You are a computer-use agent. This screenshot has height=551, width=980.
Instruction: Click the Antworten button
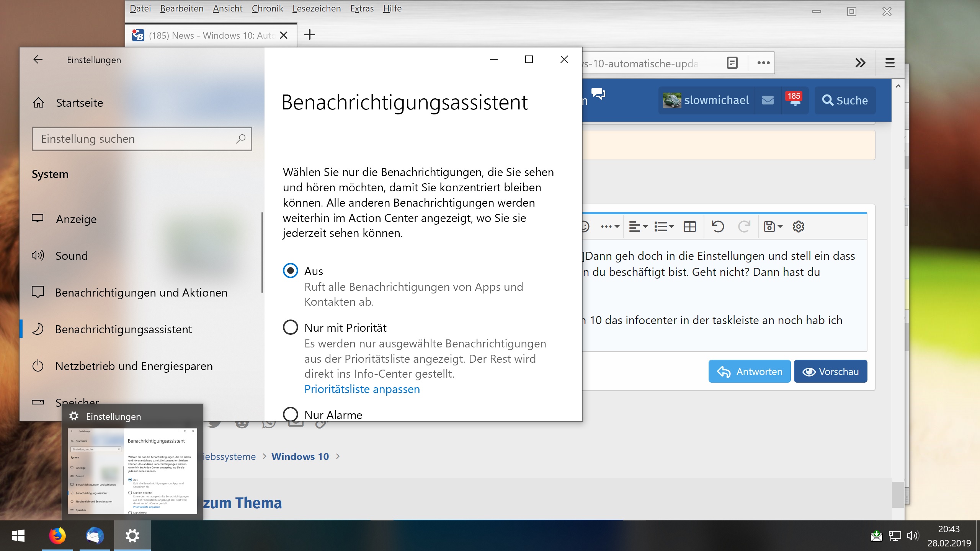[x=749, y=371]
